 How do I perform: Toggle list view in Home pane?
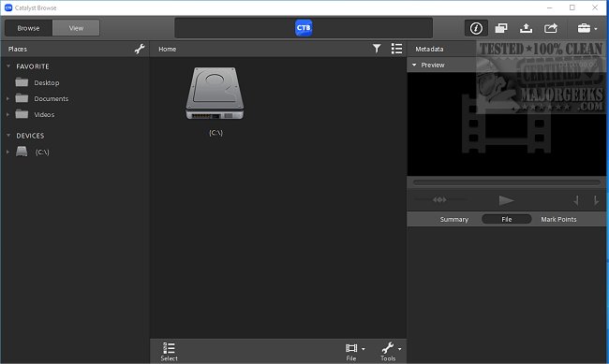[x=396, y=49]
